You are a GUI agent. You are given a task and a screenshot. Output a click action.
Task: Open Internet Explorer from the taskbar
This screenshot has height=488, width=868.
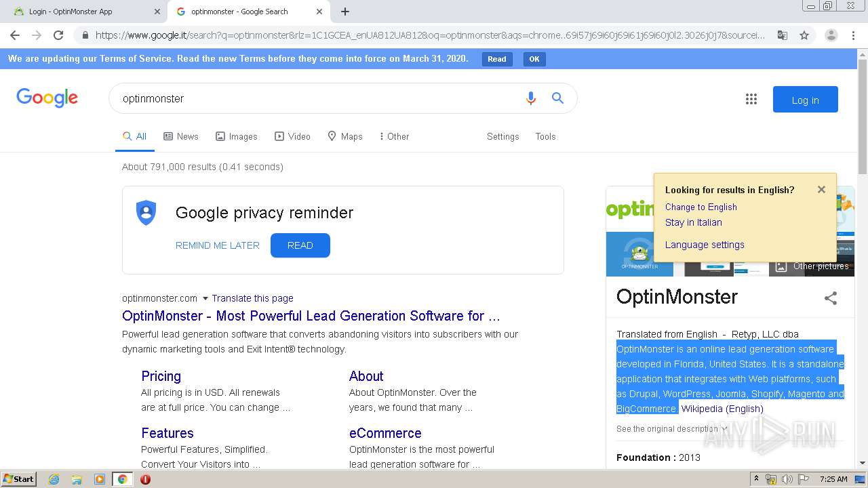[x=54, y=479]
